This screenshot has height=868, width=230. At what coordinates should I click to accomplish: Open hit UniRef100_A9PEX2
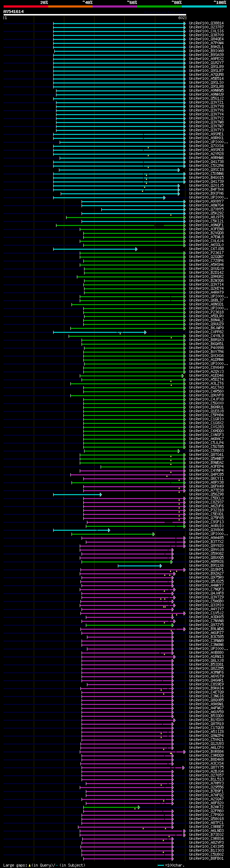coord(206,59)
